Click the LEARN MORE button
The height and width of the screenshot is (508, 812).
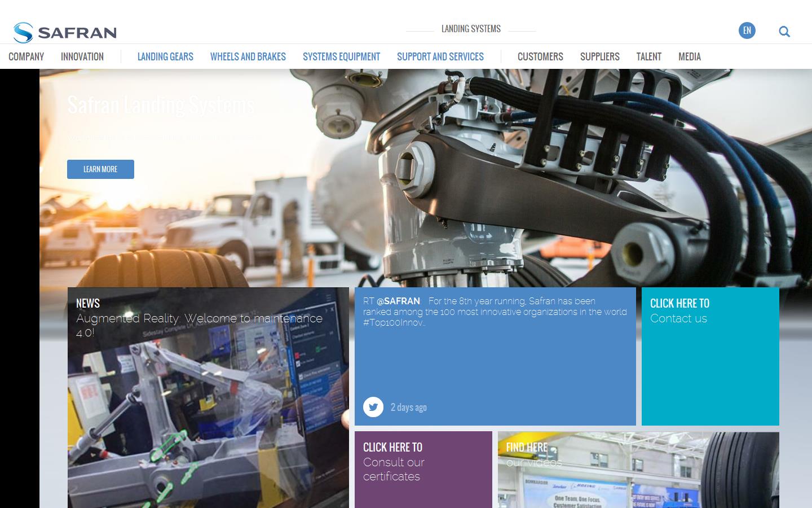tap(100, 169)
